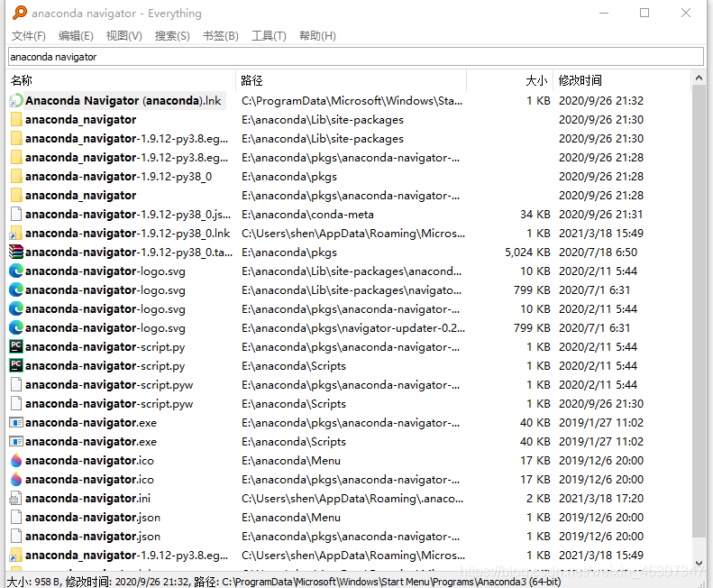Click PyCharm icon of script.py in the pkgs path
The width and height of the screenshot is (713, 588).
16,347
